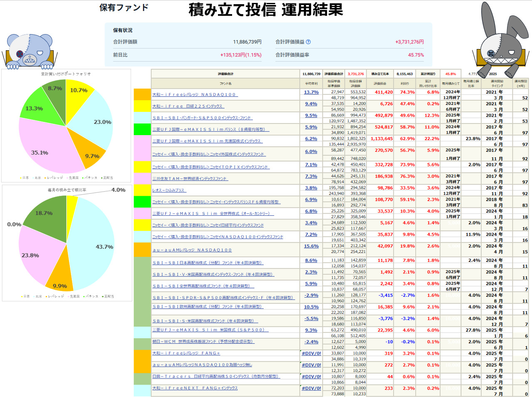
Task: Click the 10.5% average annual return link
Action: pos(311,307)
